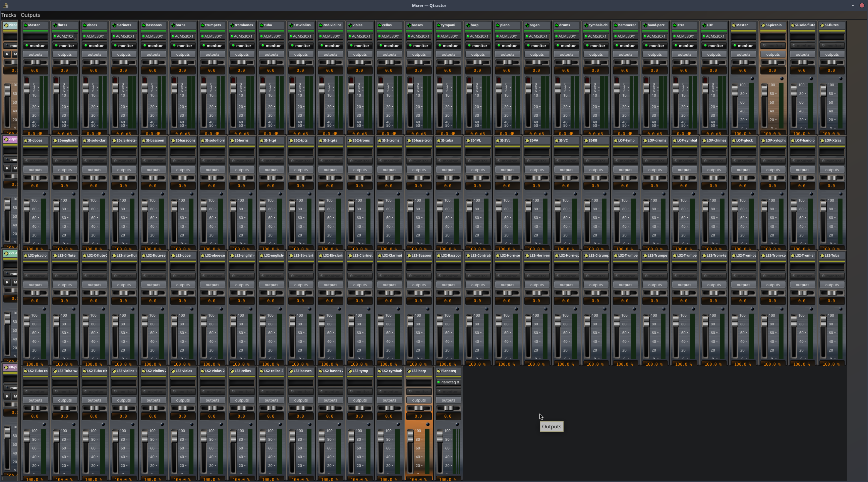Select the LS2-Bassoon strip beside LS2-Contrab

448,256
